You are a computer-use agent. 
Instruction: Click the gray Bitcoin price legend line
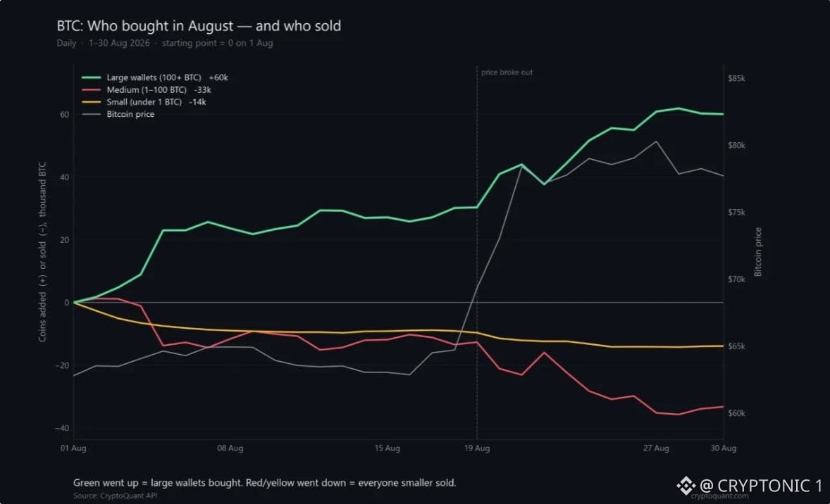[91, 114]
